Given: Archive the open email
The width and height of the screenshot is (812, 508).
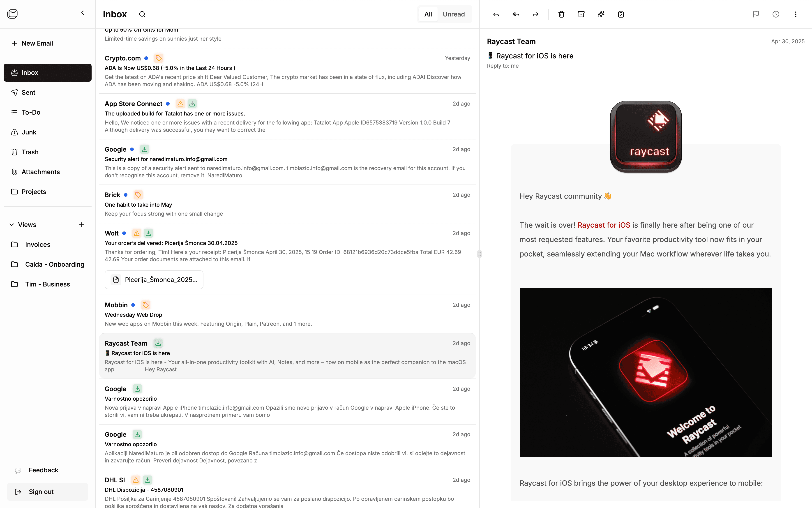Looking at the screenshot, I should (581, 14).
